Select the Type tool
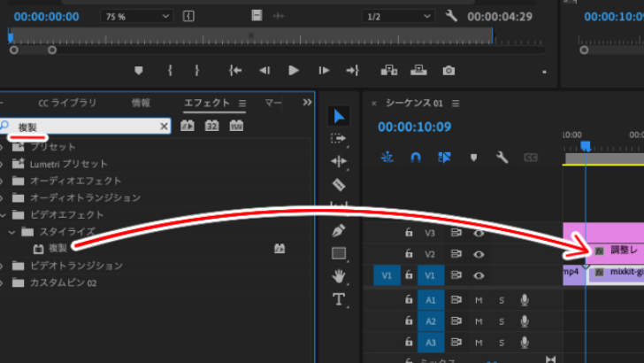The width and height of the screenshot is (644, 363). pos(339,299)
